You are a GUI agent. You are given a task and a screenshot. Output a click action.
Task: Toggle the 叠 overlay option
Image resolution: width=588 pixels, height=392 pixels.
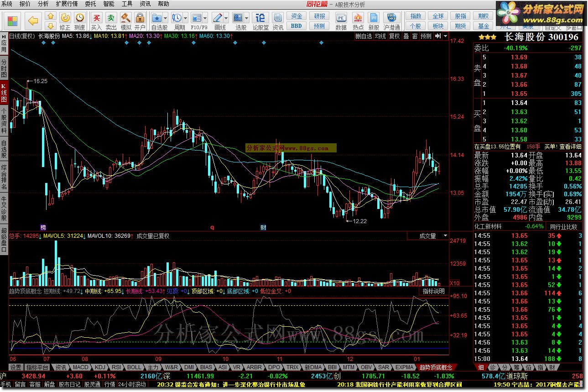point(406,36)
